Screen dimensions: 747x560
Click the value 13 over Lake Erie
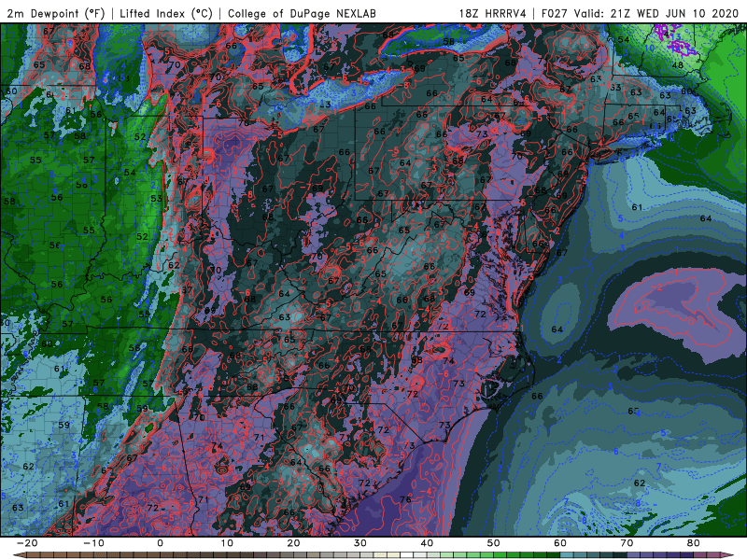pos(325,105)
